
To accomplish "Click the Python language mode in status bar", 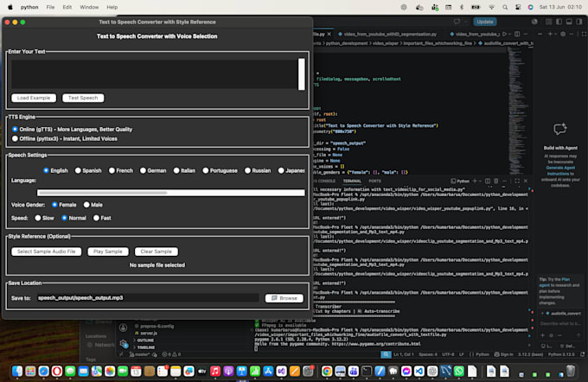I will tap(483, 354).
